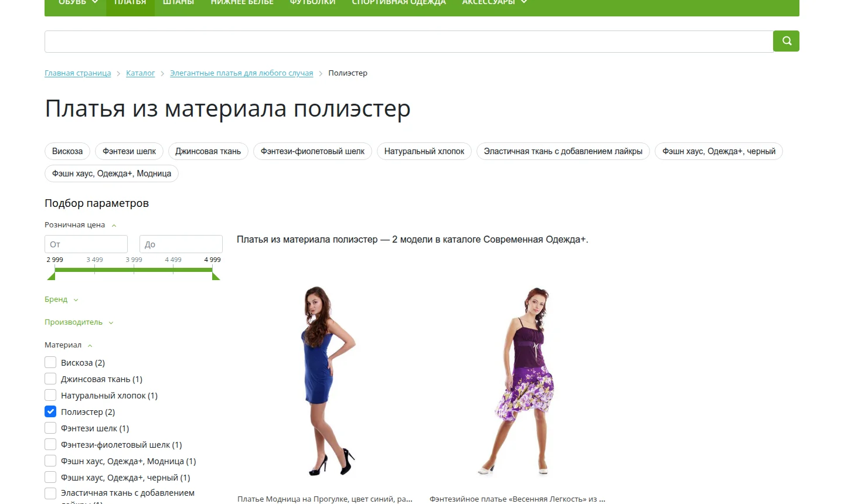The width and height of the screenshot is (844, 504).
Task: Open Эластичная ткань с добавлением лайкры chip
Action: coord(563,151)
